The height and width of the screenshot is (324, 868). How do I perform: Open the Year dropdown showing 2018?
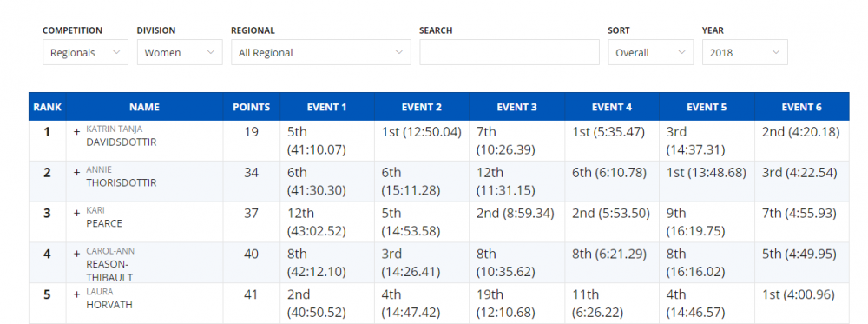[x=745, y=52]
